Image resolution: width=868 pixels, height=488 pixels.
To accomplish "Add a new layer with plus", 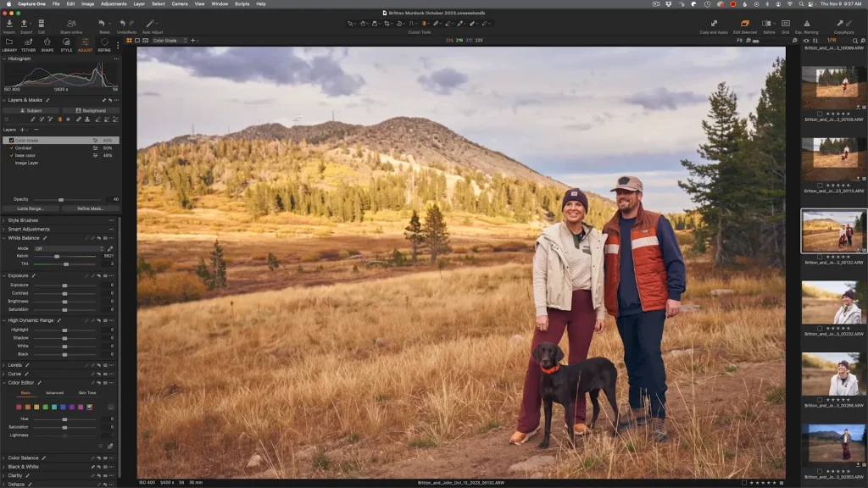I will coord(23,130).
